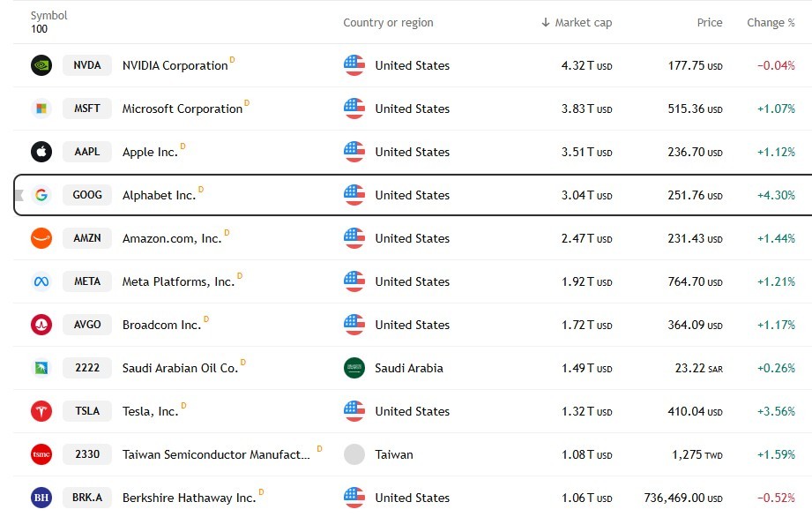Open the TSLA ticker badge
Image resolution: width=812 pixels, height=517 pixels.
pos(87,411)
